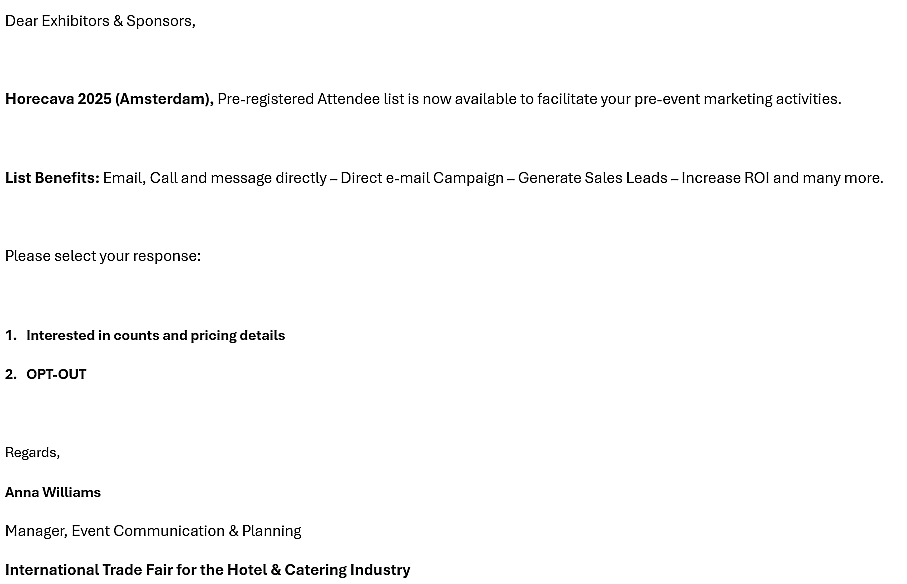Click 'Increase ROI and many more' text
This screenshot has height=584, width=907.
[782, 178]
